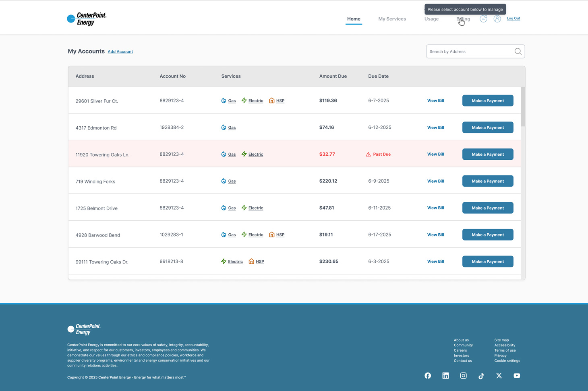Click the X social icon in footer
This screenshot has width=588, height=391.
[499, 376]
